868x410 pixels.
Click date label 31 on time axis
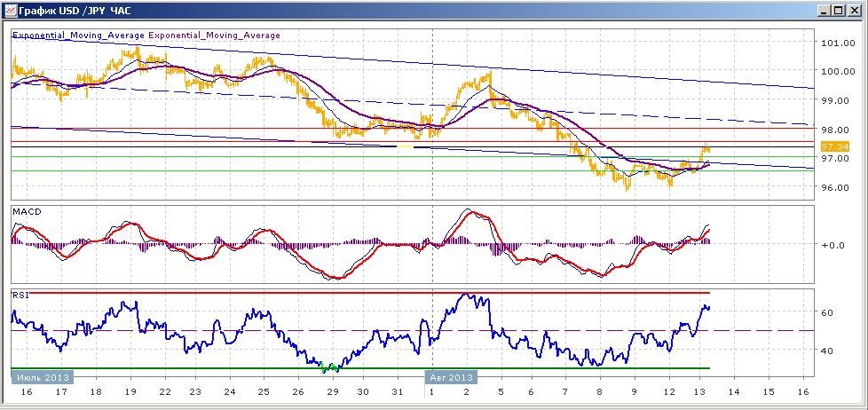pyautogui.click(x=397, y=391)
